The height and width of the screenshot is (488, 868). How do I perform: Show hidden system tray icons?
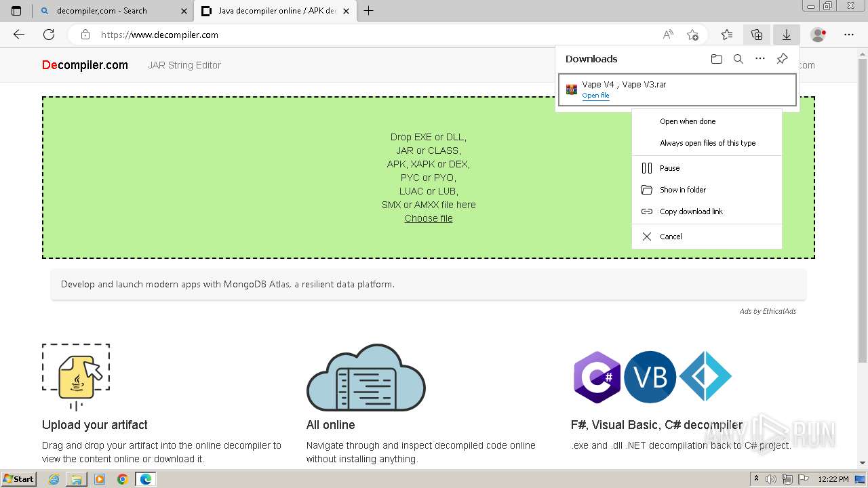point(756,479)
